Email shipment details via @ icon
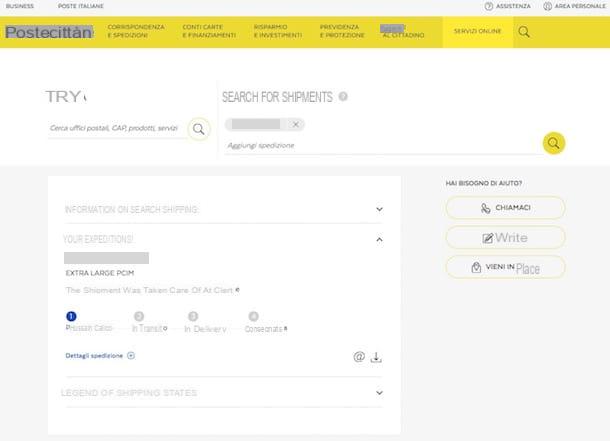 [359, 356]
